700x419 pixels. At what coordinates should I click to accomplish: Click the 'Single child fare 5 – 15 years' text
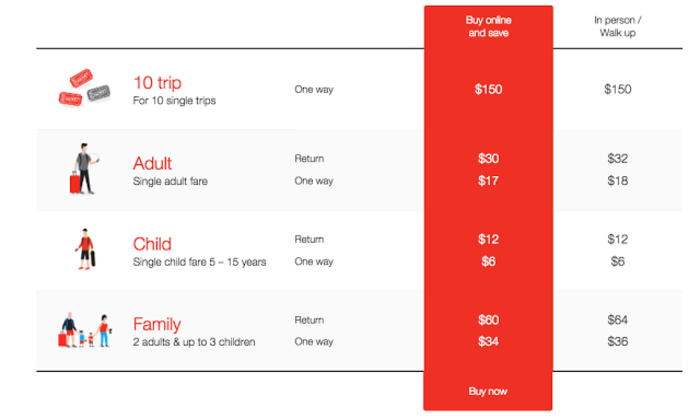point(200,262)
